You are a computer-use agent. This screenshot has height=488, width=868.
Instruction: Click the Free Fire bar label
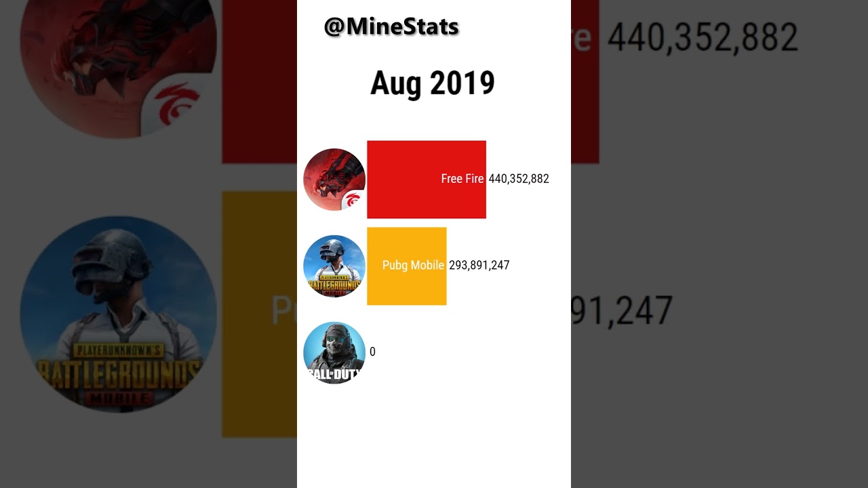pyautogui.click(x=462, y=179)
